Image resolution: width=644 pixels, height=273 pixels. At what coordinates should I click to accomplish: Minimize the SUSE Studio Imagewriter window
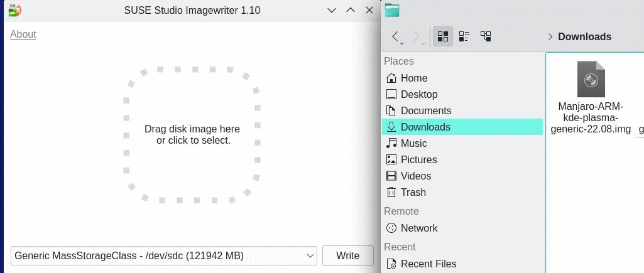click(332, 10)
